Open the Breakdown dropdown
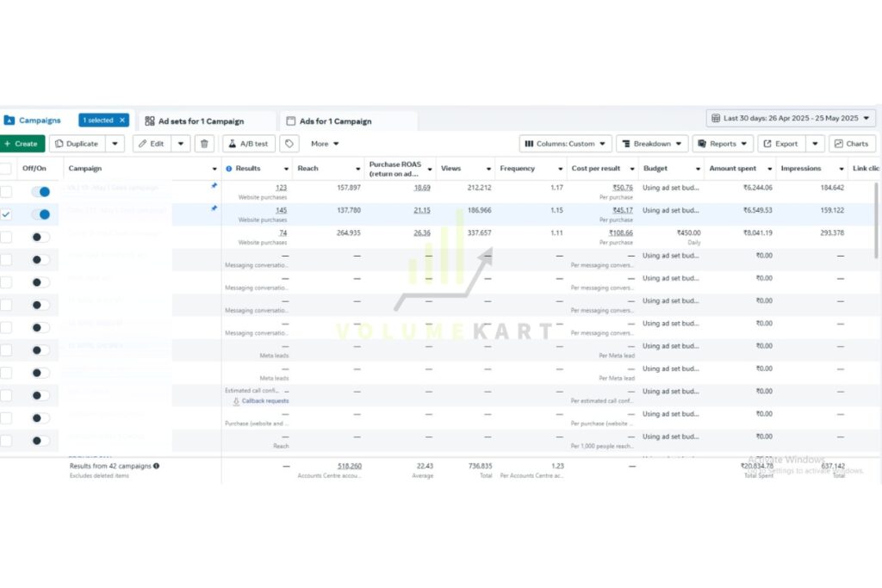 (652, 144)
